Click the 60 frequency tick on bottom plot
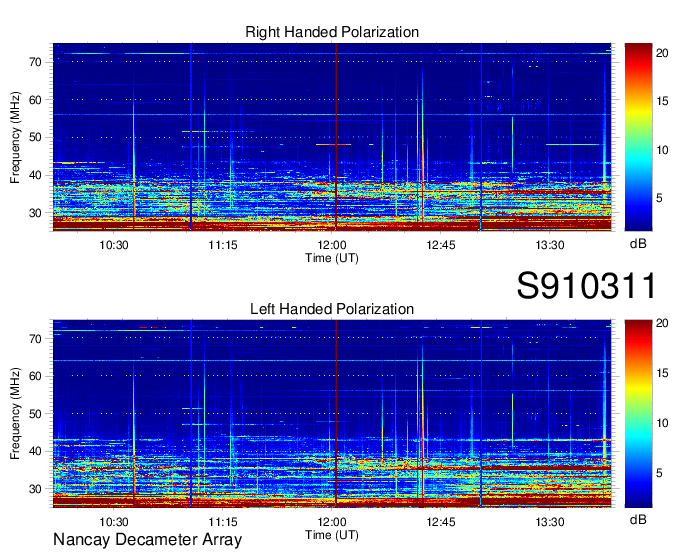The image size is (680, 552). (36, 376)
